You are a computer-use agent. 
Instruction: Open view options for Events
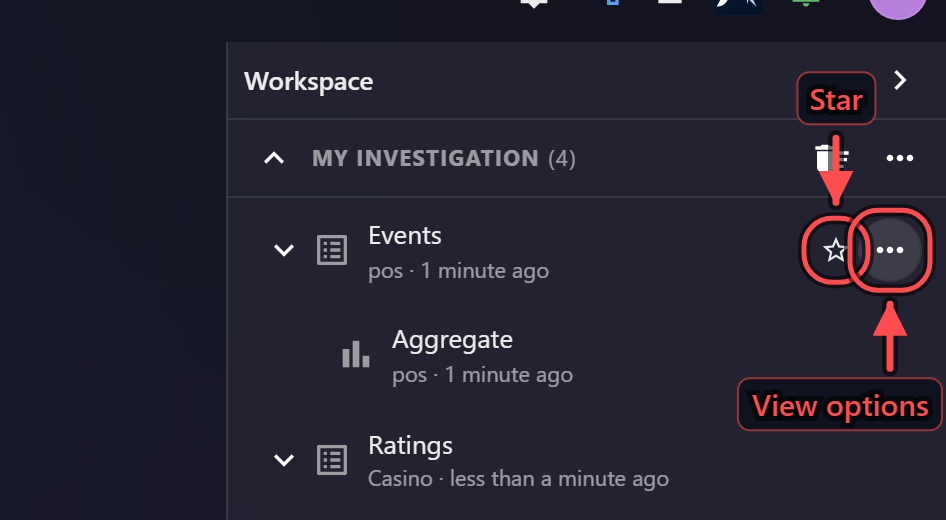890,250
